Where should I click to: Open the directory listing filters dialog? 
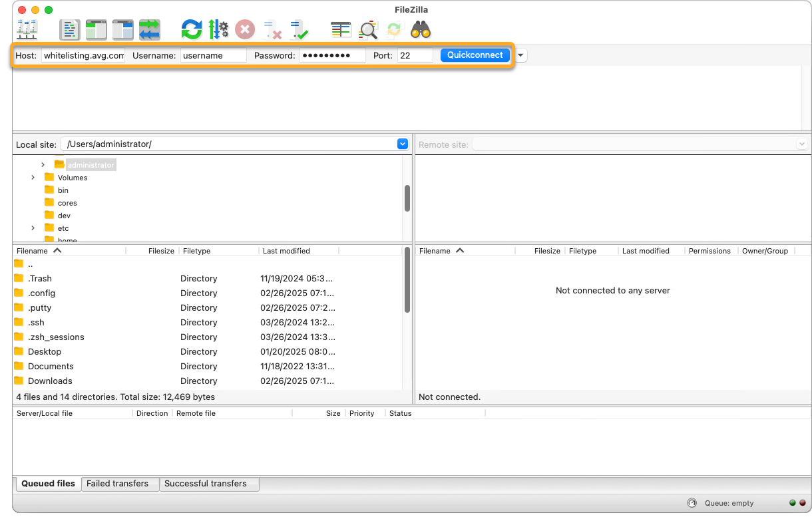[341, 29]
